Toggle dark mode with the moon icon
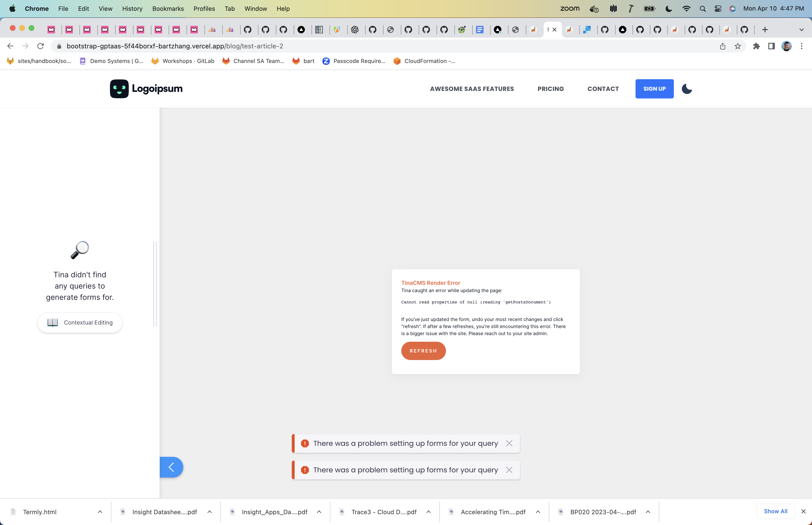Screen dimensions: 812x525 [x=687, y=89]
